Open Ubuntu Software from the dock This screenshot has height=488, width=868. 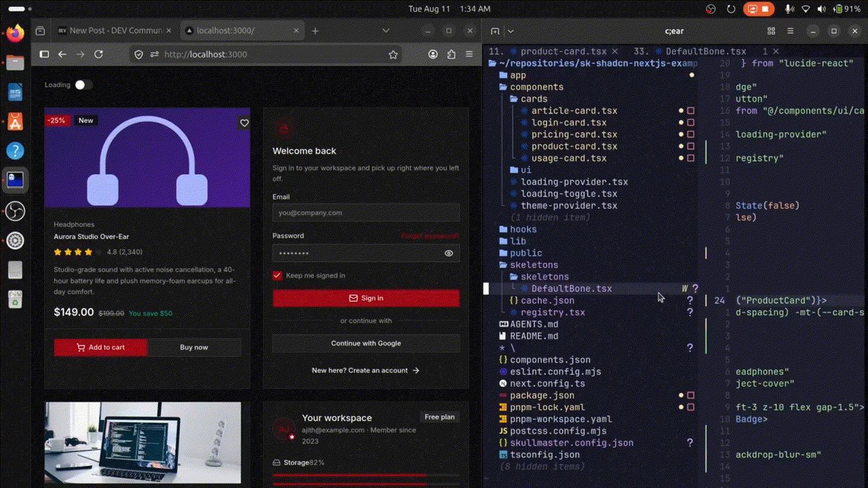click(15, 122)
